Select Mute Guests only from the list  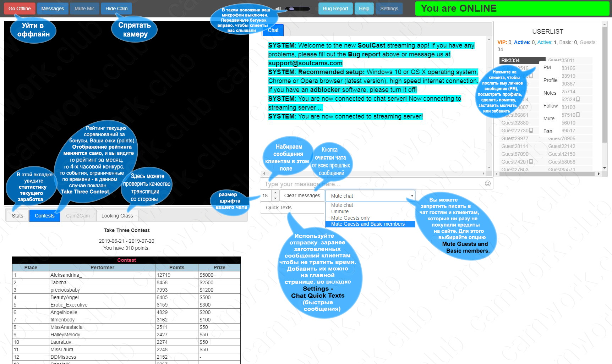click(x=350, y=218)
